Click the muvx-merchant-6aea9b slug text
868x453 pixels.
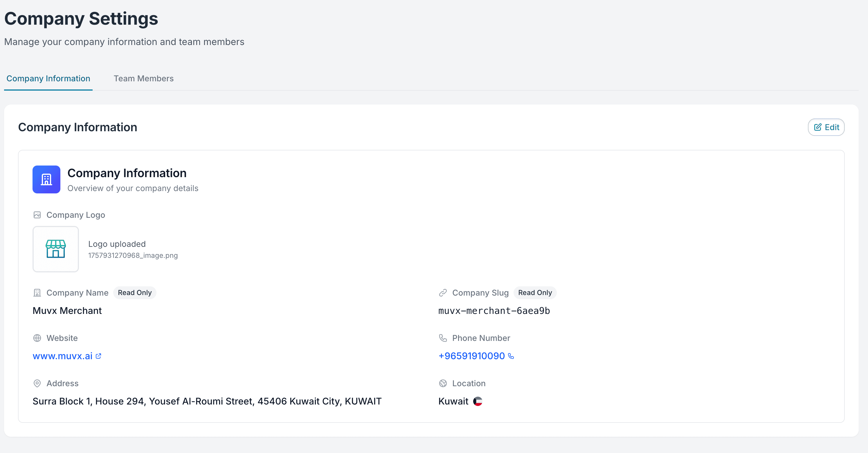pos(494,310)
